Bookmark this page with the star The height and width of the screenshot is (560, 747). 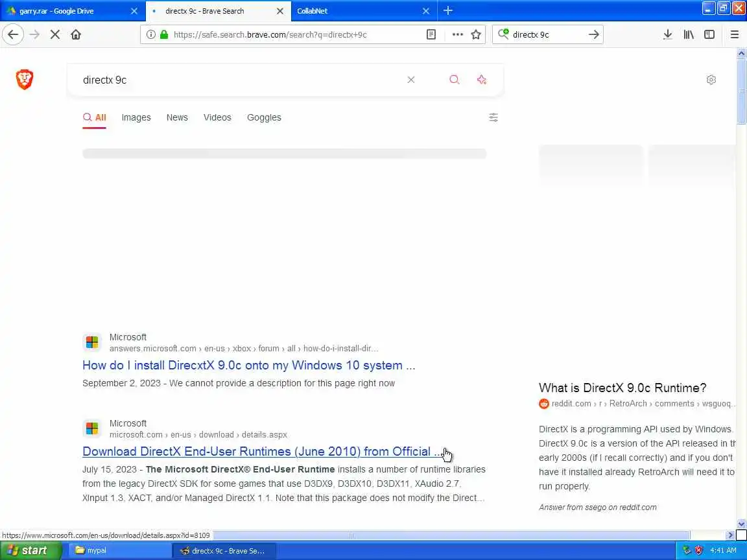pos(475,34)
